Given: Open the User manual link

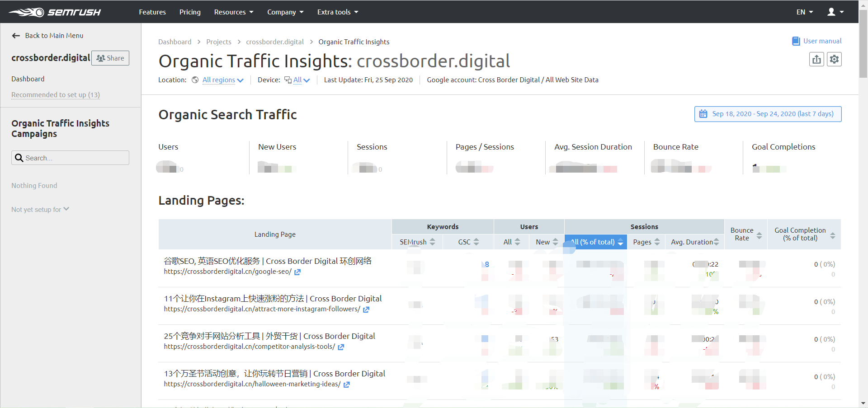Looking at the screenshot, I should (x=816, y=41).
